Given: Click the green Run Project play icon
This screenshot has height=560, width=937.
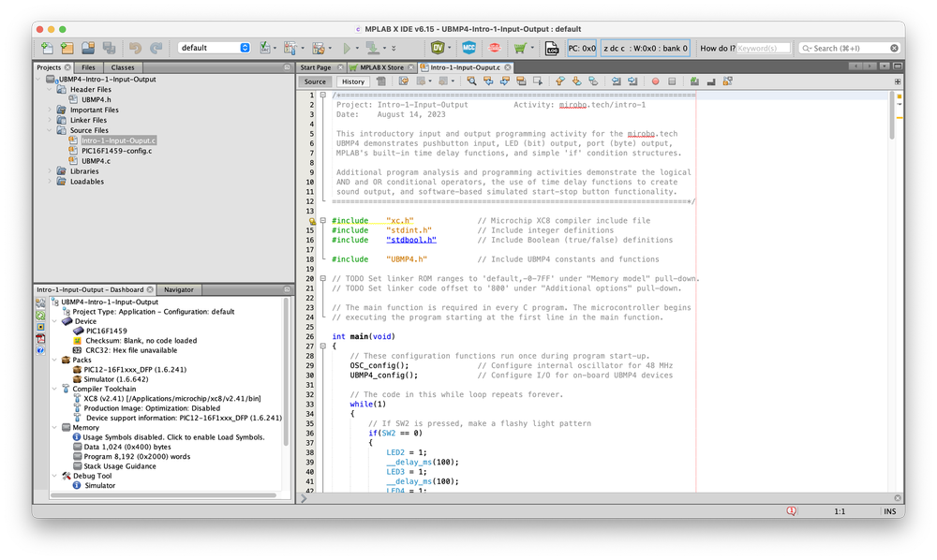Looking at the screenshot, I should (x=347, y=48).
